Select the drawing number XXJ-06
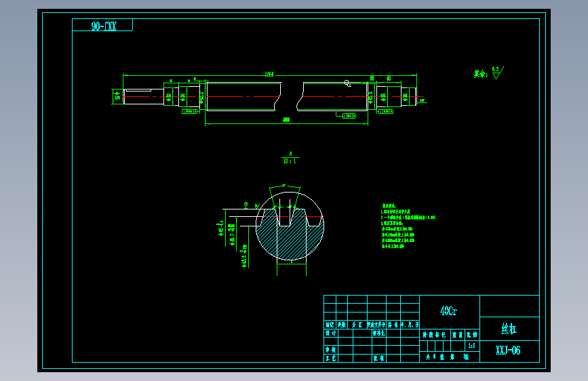The width and height of the screenshot is (588, 381). tap(508, 350)
